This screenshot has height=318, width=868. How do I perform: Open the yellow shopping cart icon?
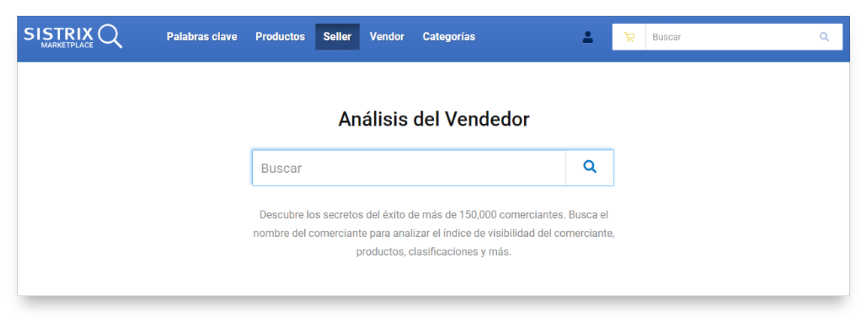point(629,37)
